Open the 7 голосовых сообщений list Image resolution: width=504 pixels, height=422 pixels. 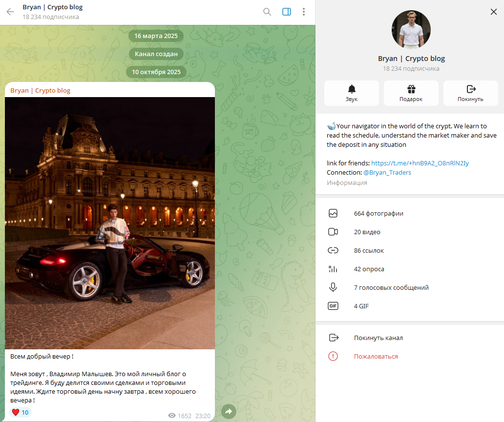pos(391,287)
